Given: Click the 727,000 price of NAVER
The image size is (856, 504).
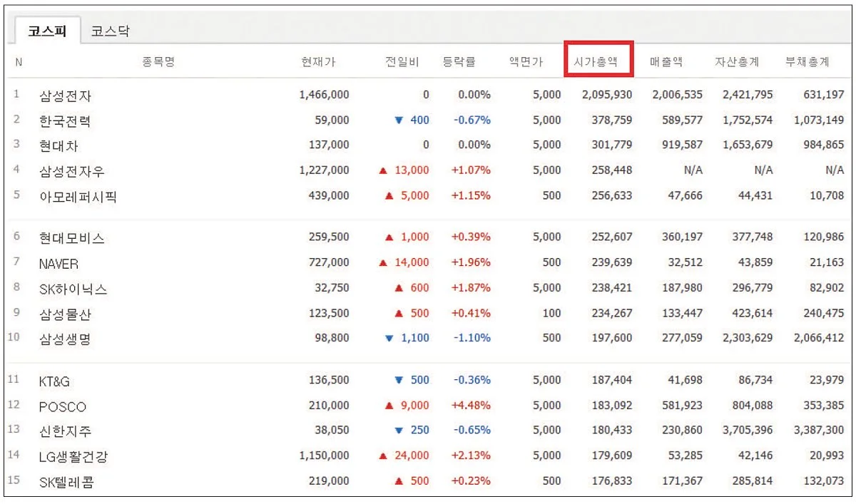Looking at the screenshot, I should coord(329,262).
